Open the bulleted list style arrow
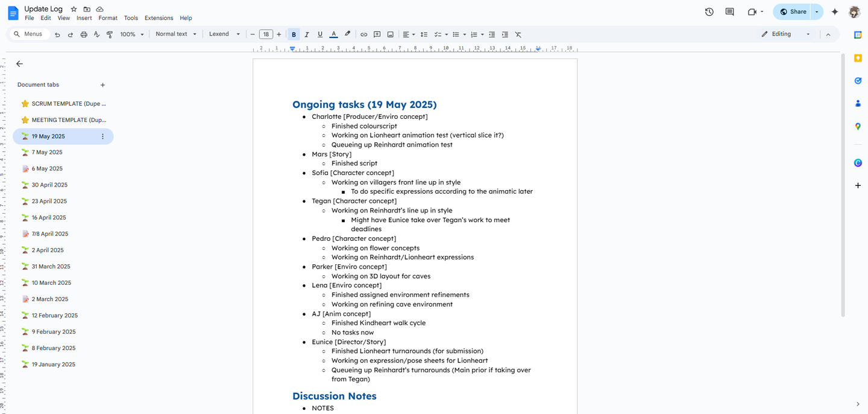This screenshot has width=868, height=414. [464, 34]
